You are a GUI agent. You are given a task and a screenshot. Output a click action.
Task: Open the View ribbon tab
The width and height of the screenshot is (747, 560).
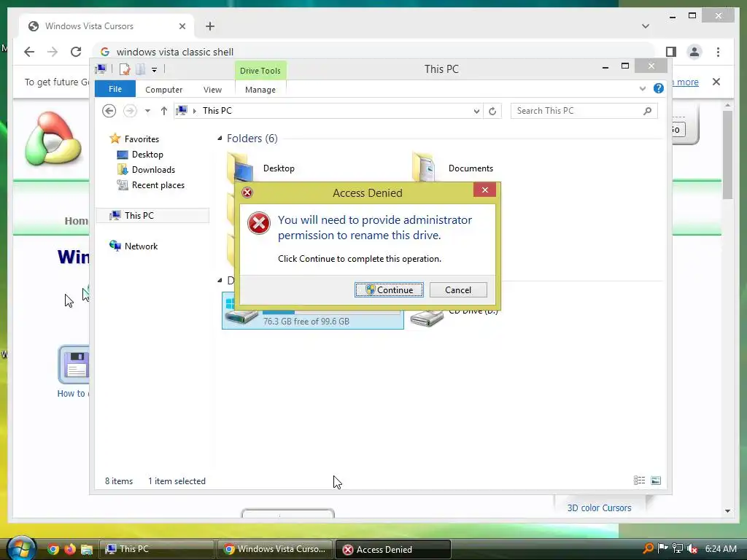click(212, 90)
